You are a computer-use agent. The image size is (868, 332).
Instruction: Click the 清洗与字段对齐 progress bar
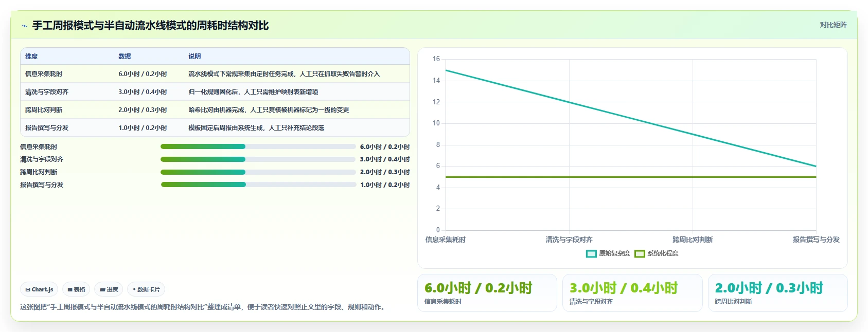(258, 159)
